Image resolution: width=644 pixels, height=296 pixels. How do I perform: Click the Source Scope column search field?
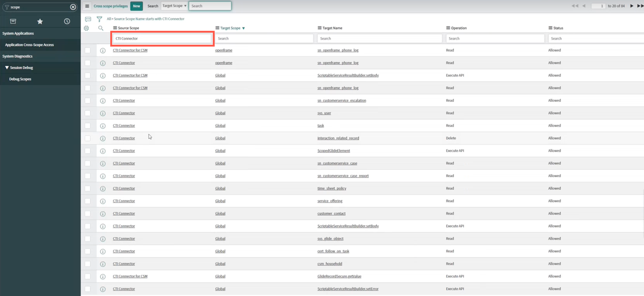tap(162, 39)
